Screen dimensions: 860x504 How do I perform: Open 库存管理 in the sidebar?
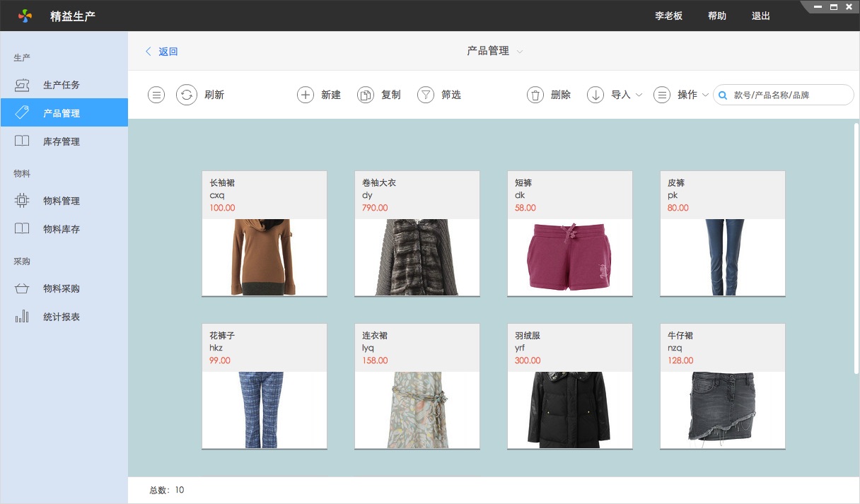click(62, 141)
